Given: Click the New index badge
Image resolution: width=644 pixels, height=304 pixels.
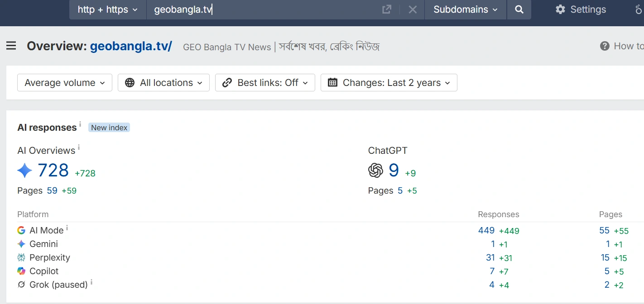Looking at the screenshot, I should click(x=109, y=128).
